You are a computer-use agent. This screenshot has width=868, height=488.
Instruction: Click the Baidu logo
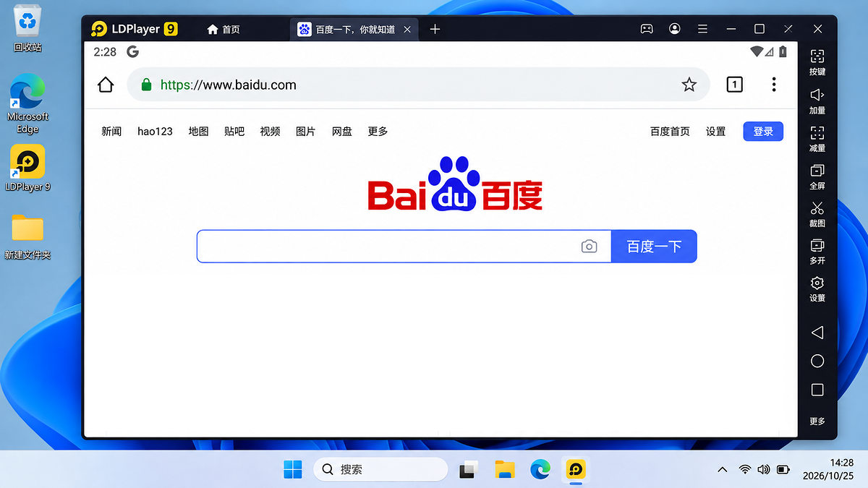pos(455,184)
